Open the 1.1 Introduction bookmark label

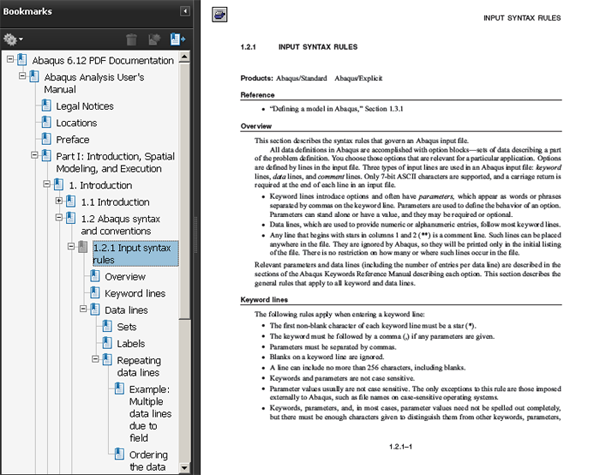click(115, 202)
